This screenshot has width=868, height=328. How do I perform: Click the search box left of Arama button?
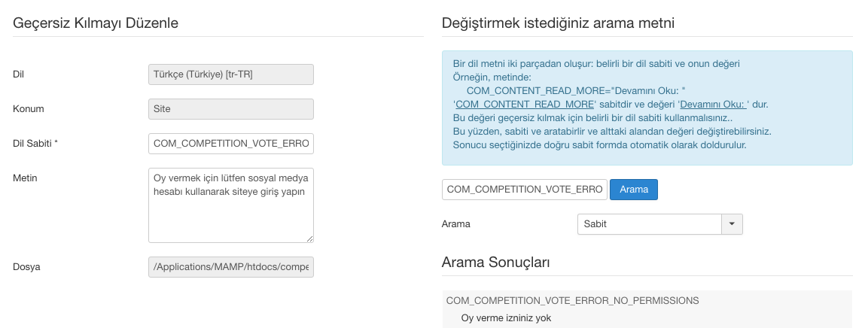[x=524, y=190]
